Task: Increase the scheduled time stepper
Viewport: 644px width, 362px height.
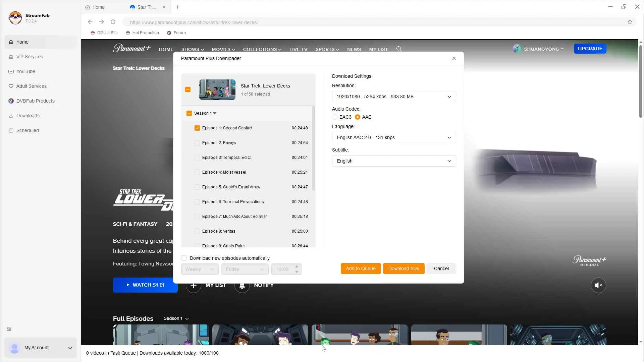Action: point(297,267)
